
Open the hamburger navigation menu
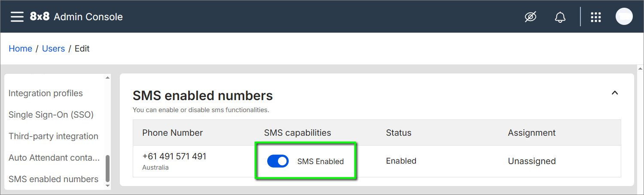(x=17, y=17)
